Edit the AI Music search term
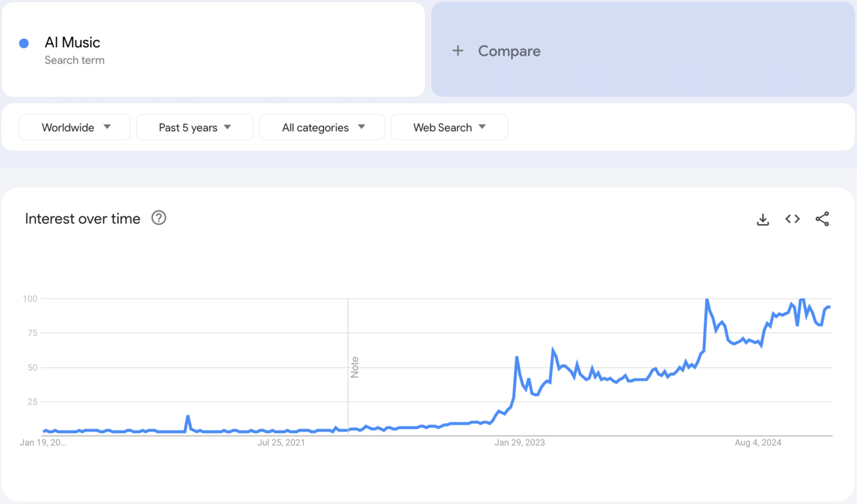Image resolution: width=857 pixels, height=504 pixels. 72,42
